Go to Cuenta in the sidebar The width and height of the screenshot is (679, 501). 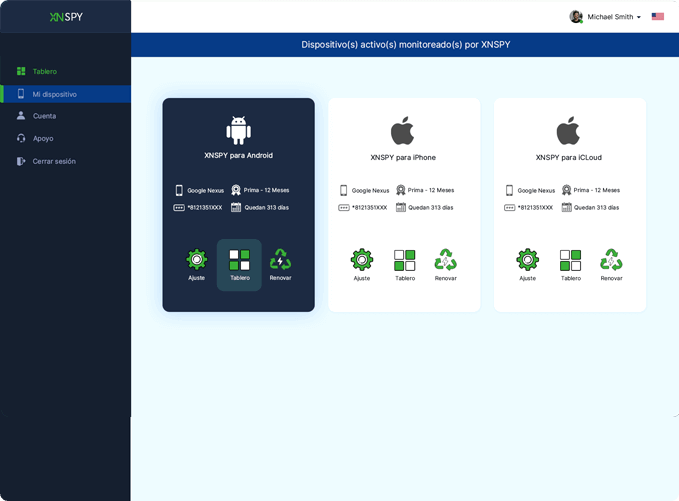click(x=44, y=116)
